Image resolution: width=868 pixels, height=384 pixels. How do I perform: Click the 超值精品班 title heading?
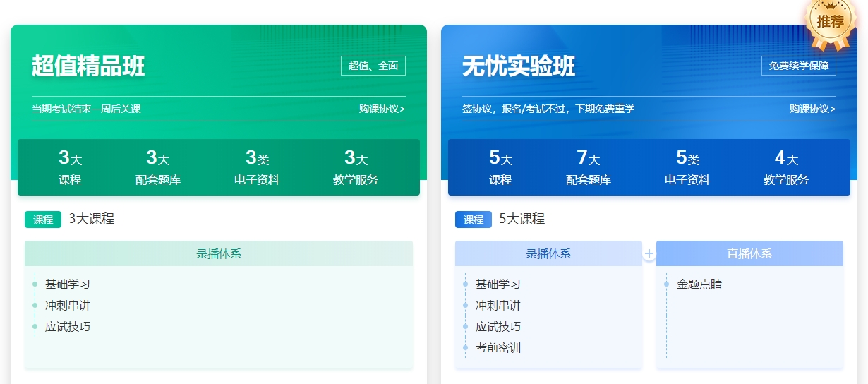click(88, 66)
